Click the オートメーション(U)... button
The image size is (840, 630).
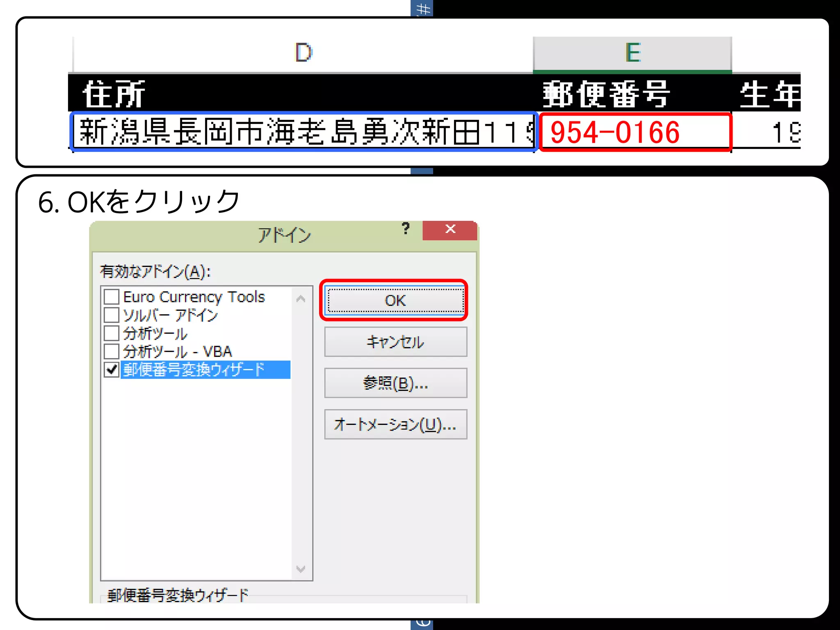pyautogui.click(x=395, y=425)
